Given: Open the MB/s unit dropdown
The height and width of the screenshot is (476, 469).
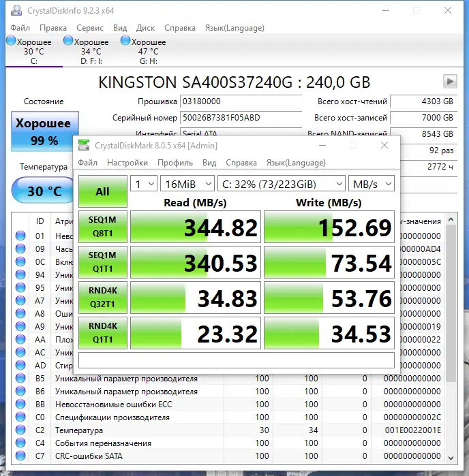Looking at the screenshot, I should tap(372, 183).
